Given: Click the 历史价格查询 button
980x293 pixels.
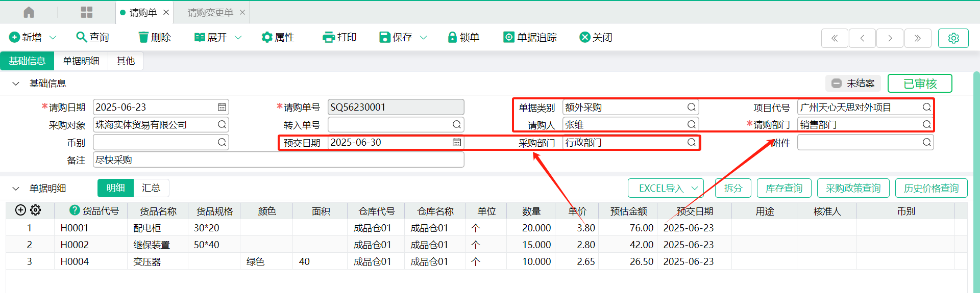Looking at the screenshot, I should coord(931,188).
